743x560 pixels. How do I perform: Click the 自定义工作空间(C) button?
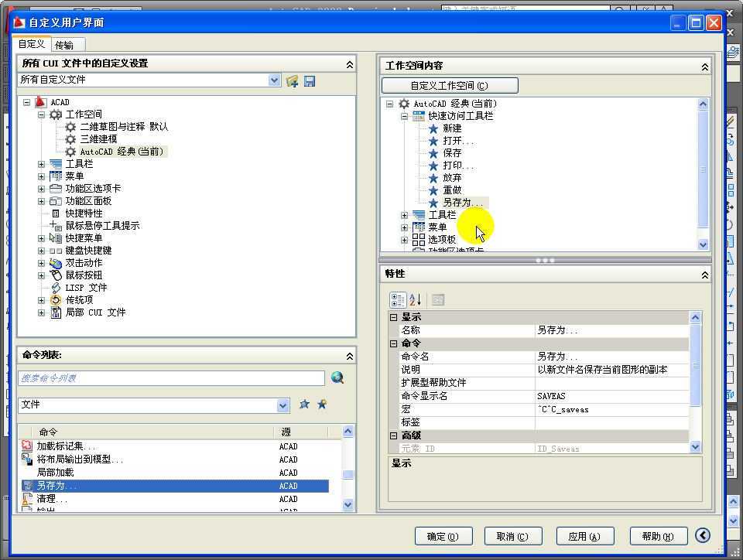(450, 86)
